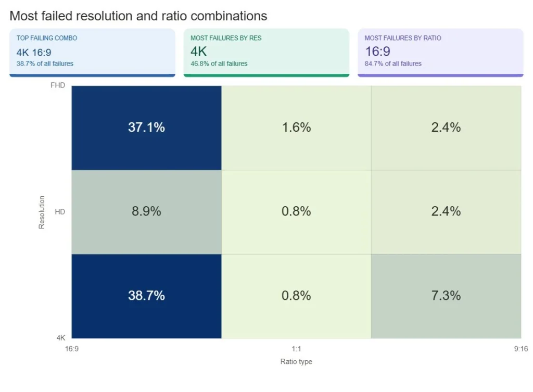
Task: Click the chart title heading text
Action: (x=138, y=16)
